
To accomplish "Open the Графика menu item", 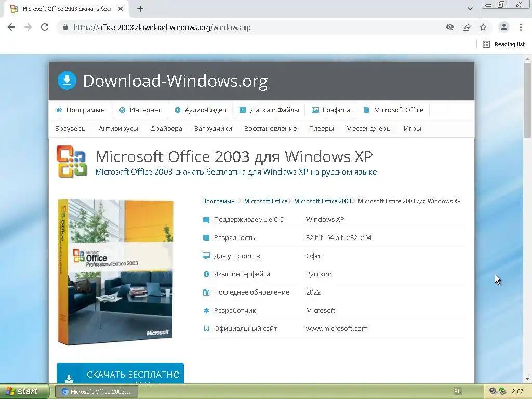I will pos(331,110).
